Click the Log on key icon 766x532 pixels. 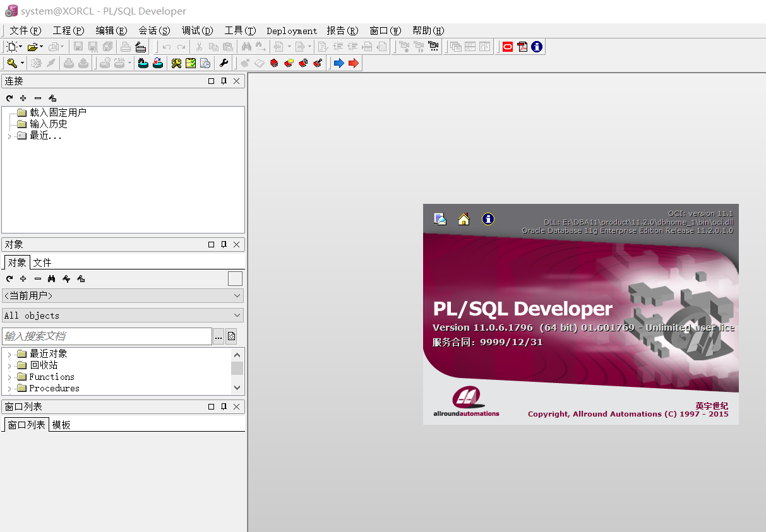coord(11,63)
